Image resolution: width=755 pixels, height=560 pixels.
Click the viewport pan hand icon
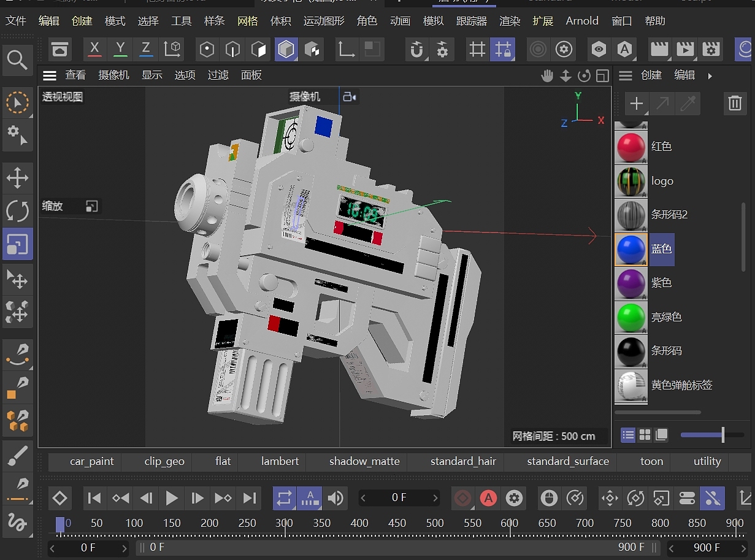547,75
